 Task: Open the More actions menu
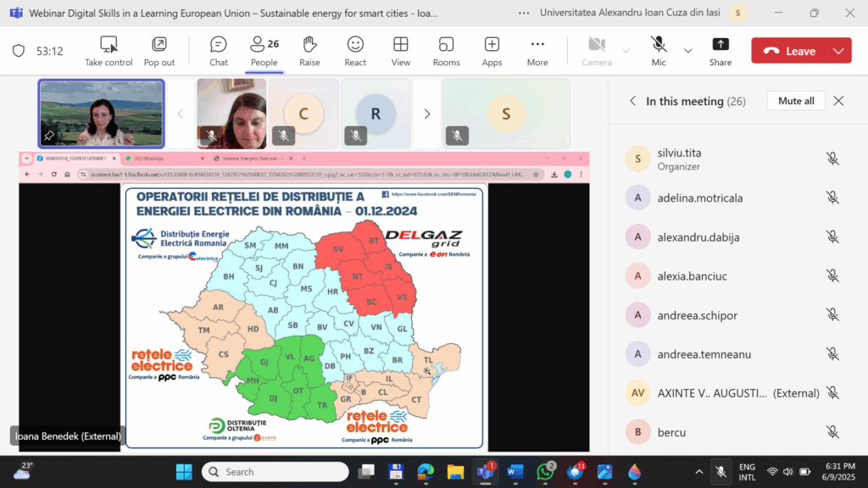click(537, 50)
